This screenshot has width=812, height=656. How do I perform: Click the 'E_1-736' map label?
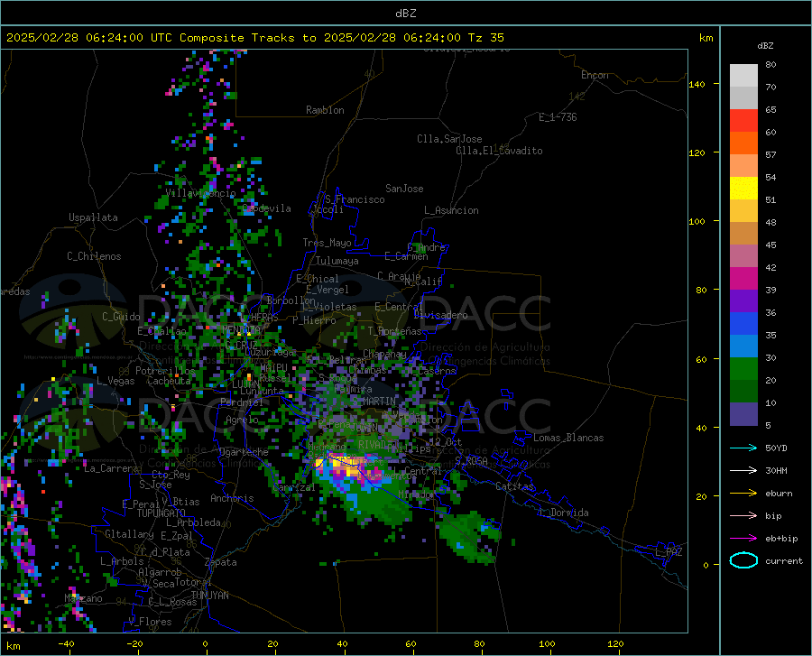558,117
